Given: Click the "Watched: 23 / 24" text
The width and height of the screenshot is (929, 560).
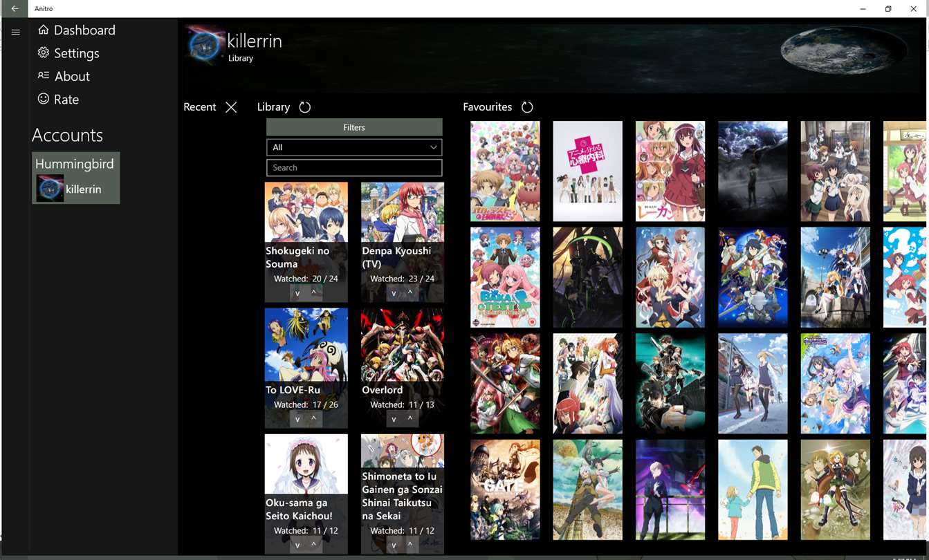Looking at the screenshot, I should coord(402,279).
